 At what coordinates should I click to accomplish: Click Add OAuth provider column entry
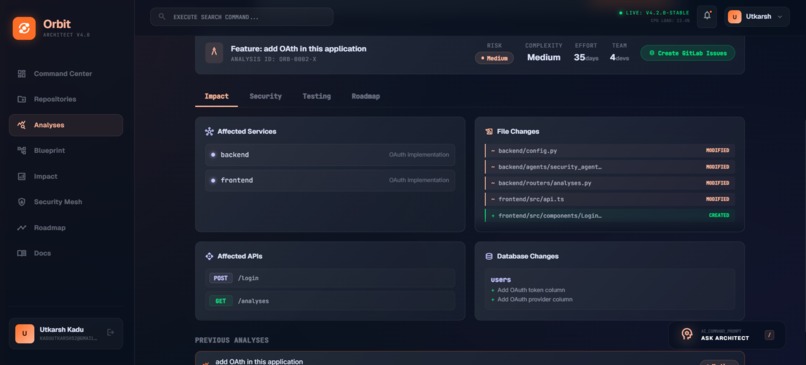(535, 299)
